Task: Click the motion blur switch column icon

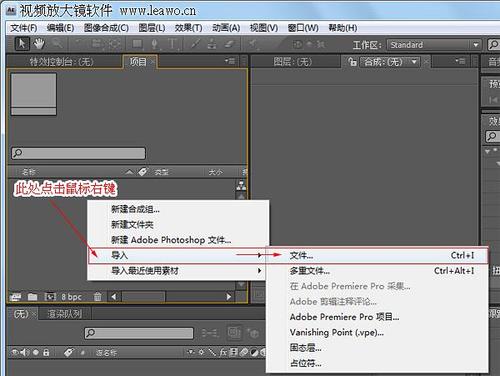Action: (244, 352)
